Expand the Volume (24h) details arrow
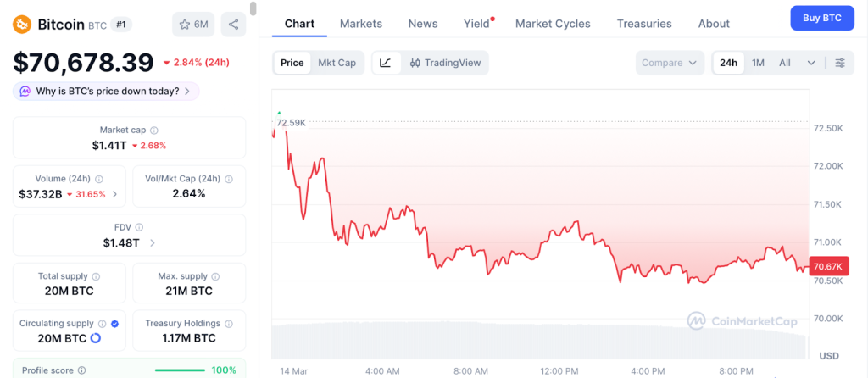Viewport: 868px width, 378px height. (114, 194)
